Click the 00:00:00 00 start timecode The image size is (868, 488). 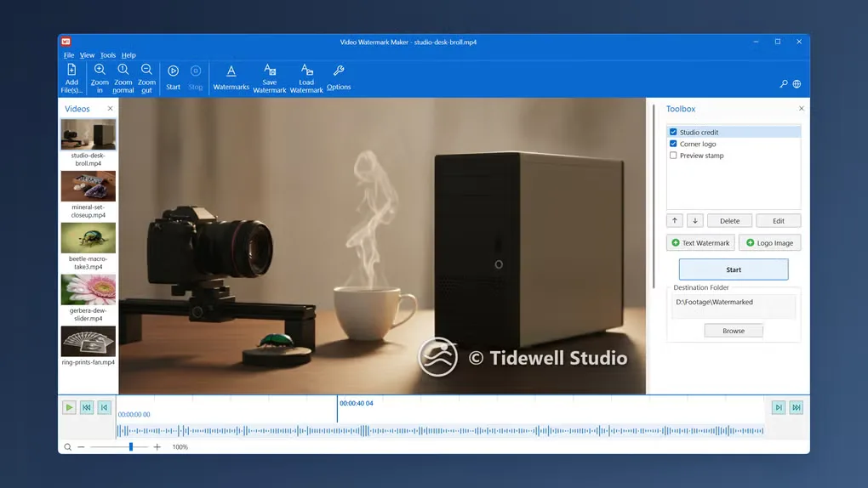[134, 414]
